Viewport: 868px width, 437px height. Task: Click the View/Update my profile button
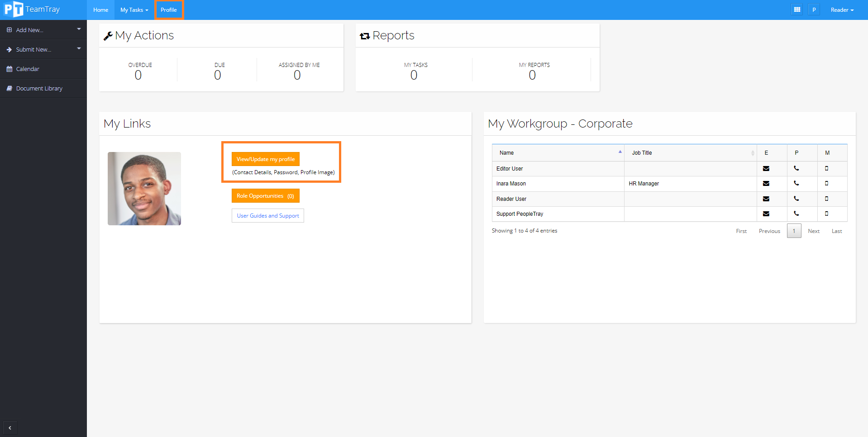click(265, 159)
